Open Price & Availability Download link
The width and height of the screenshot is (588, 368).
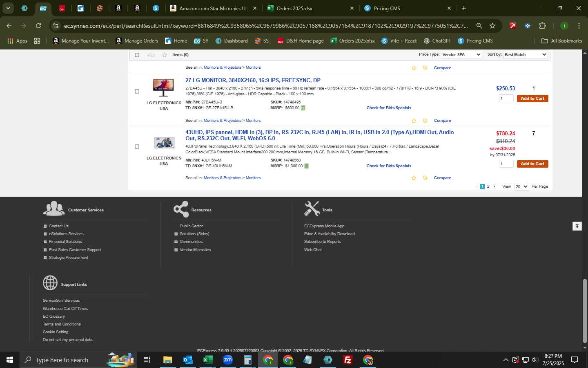coord(329,234)
